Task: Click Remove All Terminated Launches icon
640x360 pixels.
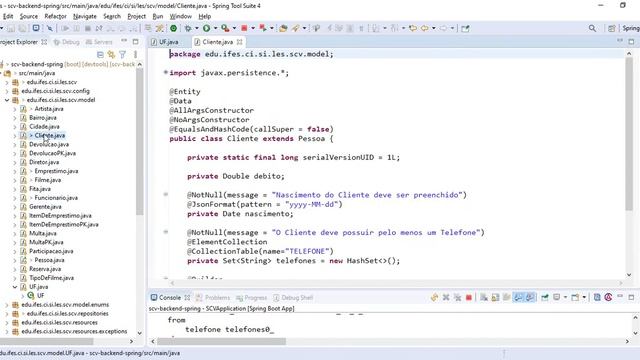Action: tap(458, 298)
